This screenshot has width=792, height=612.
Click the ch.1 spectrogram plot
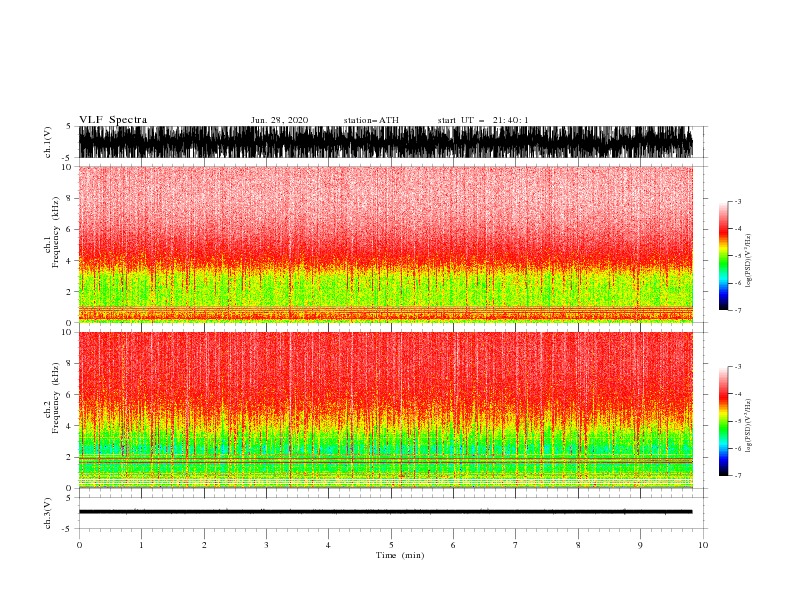point(386,244)
